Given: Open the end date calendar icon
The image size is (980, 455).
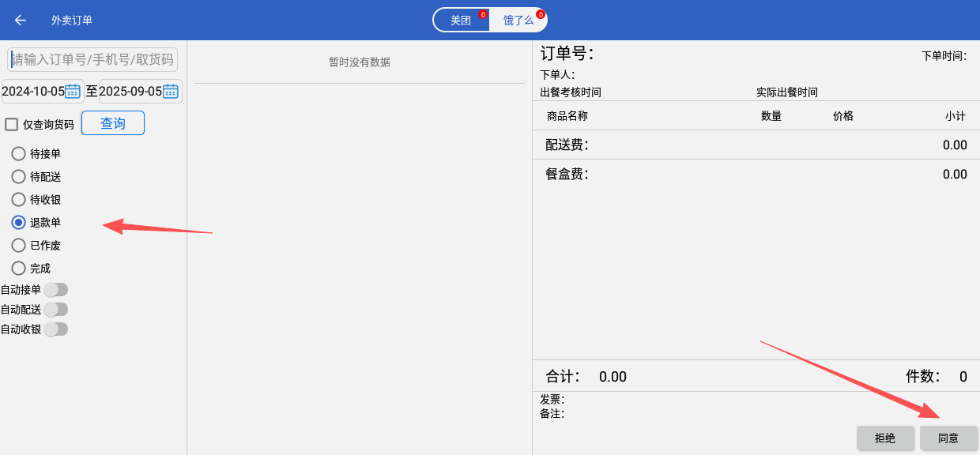Looking at the screenshot, I should pyautogui.click(x=171, y=91).
